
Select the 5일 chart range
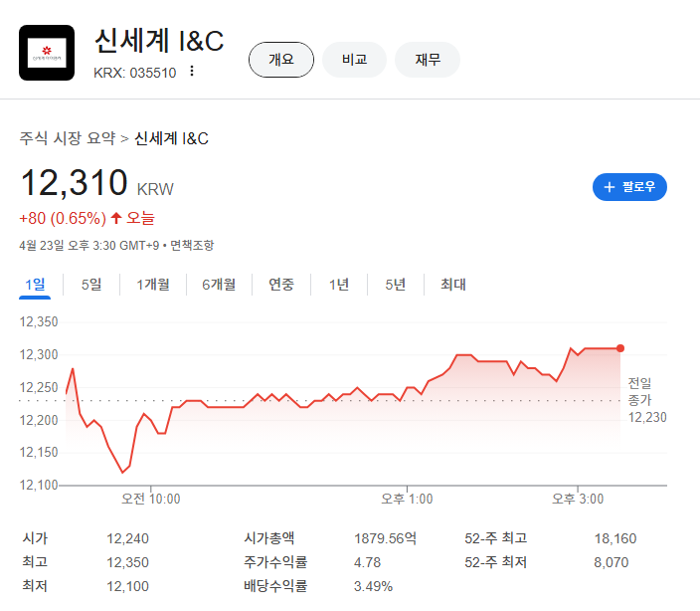(x=91, y=285)
